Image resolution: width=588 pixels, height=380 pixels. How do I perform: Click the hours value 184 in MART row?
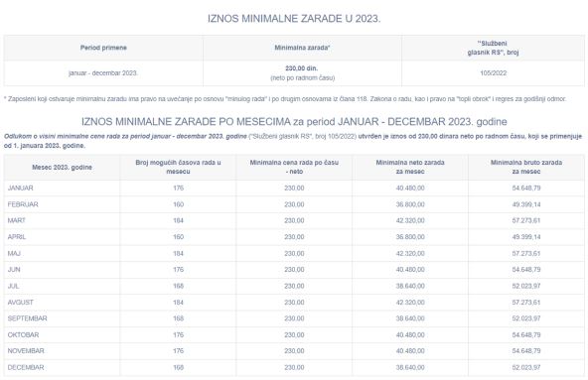178,220
